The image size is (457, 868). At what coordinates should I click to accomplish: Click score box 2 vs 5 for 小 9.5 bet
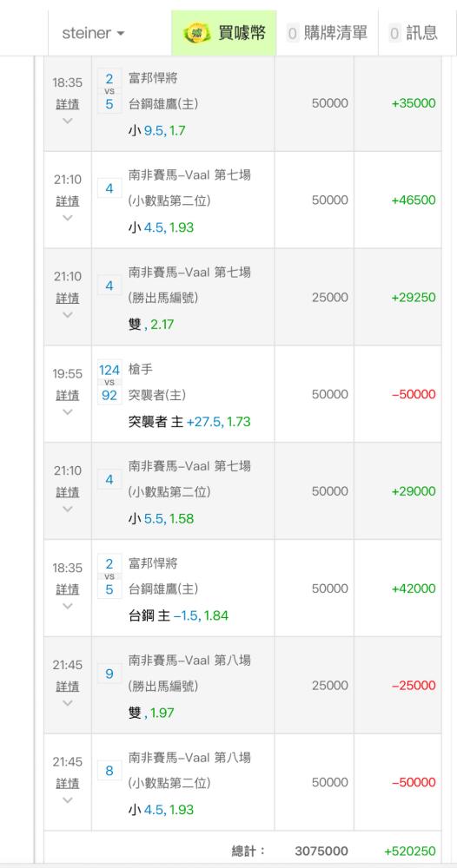(x=109, y=91)
